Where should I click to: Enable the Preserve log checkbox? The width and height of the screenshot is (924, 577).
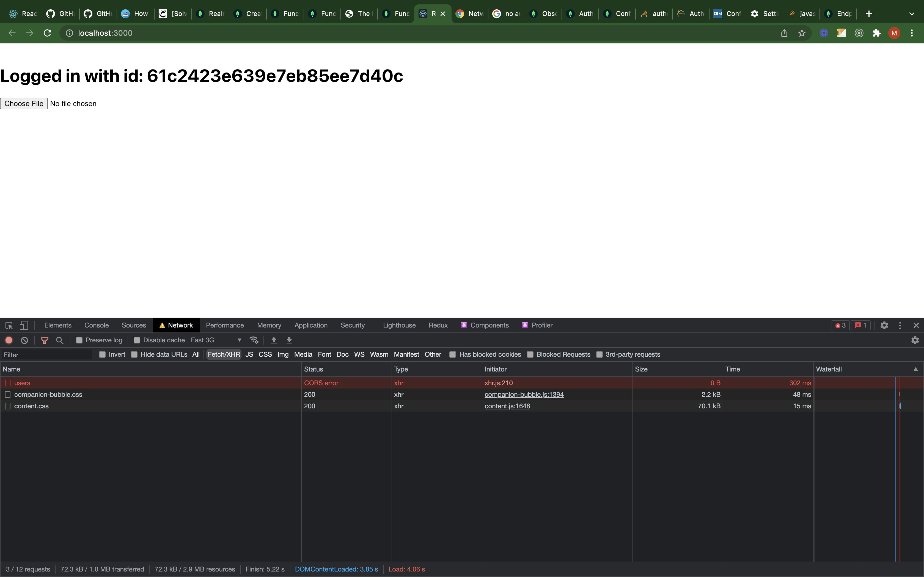pyautogui.click(x=79, y=340)
